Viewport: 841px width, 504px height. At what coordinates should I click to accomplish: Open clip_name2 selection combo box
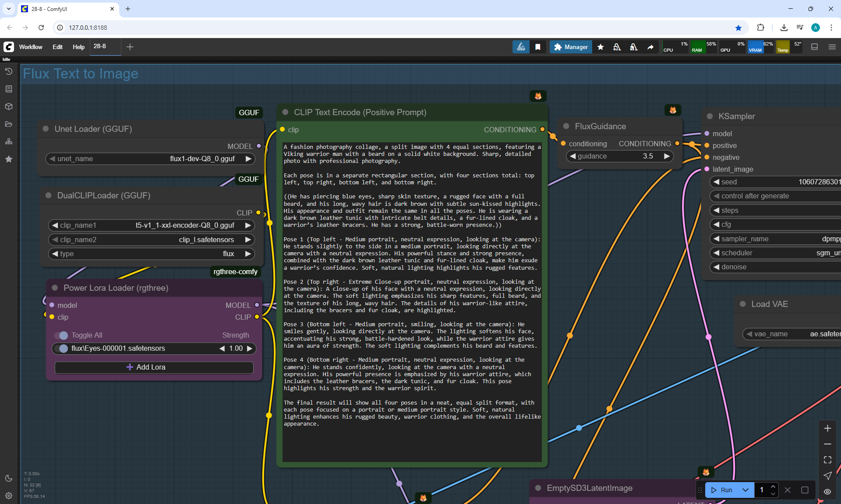(151, 240)
